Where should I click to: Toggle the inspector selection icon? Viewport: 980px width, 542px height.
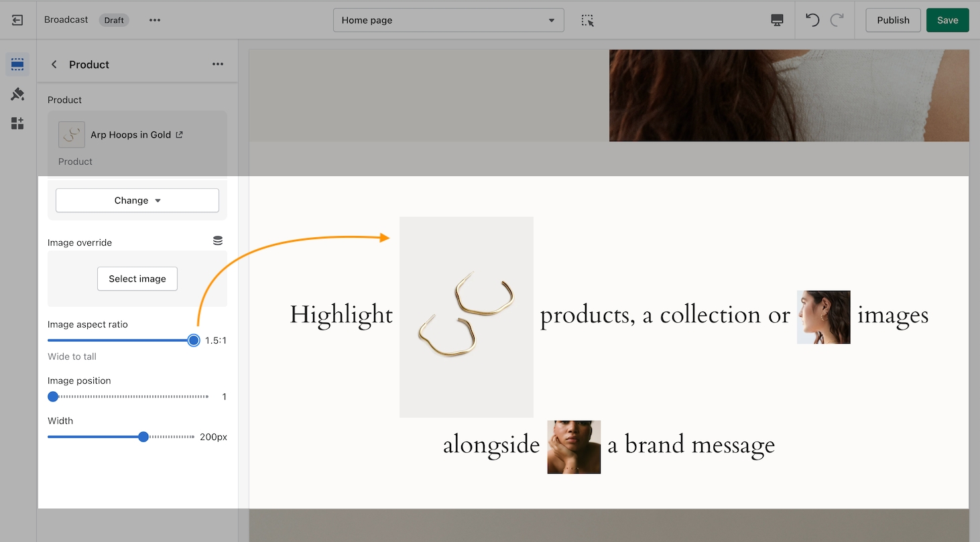click(588, 20)
